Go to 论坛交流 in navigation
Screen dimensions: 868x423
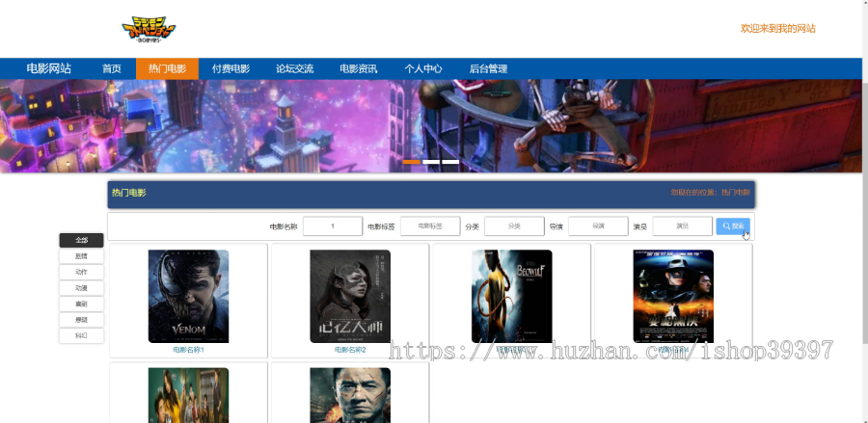tap(294, 68)
